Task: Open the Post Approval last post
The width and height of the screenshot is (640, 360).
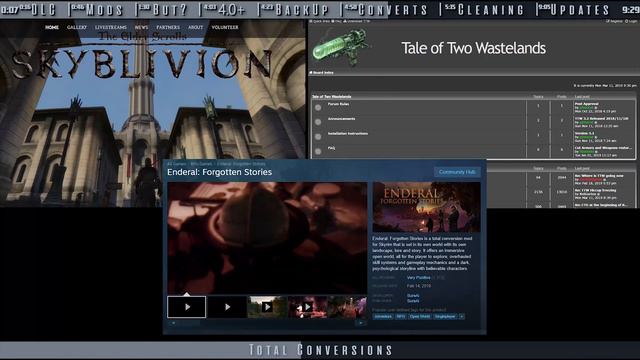Action: 587,104
